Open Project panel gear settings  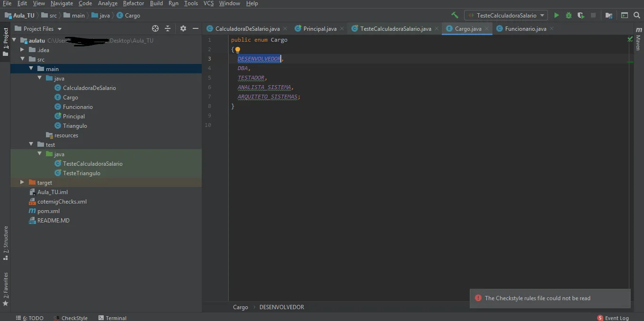(183, 29)
